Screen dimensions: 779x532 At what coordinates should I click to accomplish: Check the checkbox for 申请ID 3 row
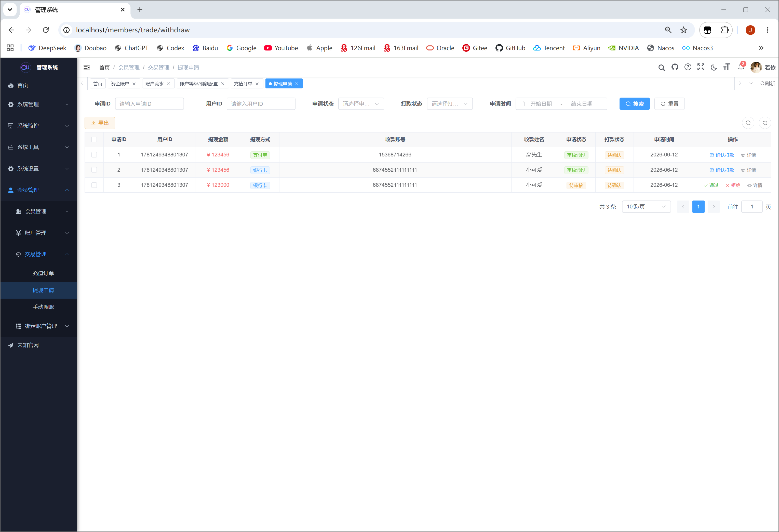[x=94, y=185]
